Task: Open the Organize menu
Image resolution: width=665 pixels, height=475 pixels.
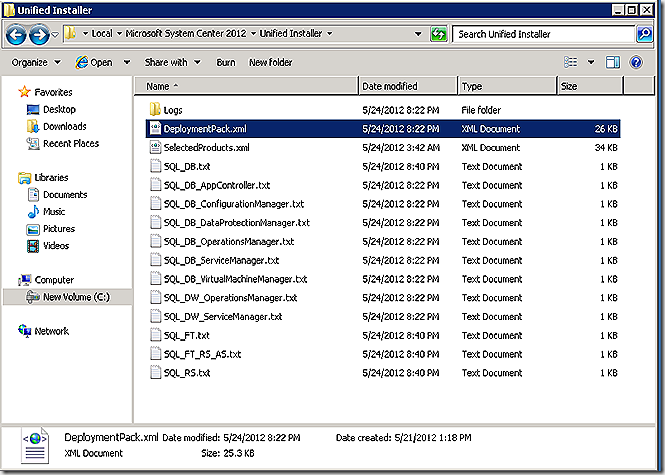Action: point(36,62)
